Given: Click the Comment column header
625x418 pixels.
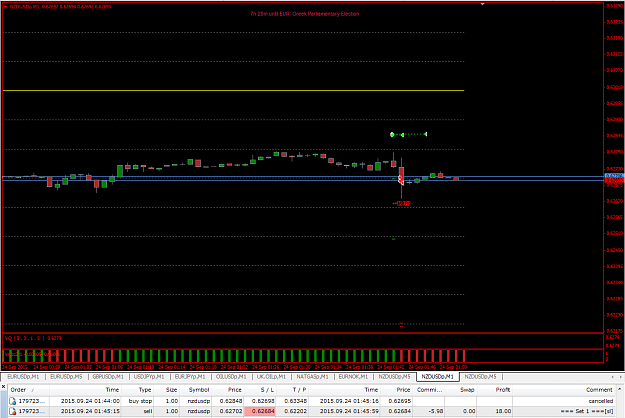Looking at the screenshot, I should (599, 390).
